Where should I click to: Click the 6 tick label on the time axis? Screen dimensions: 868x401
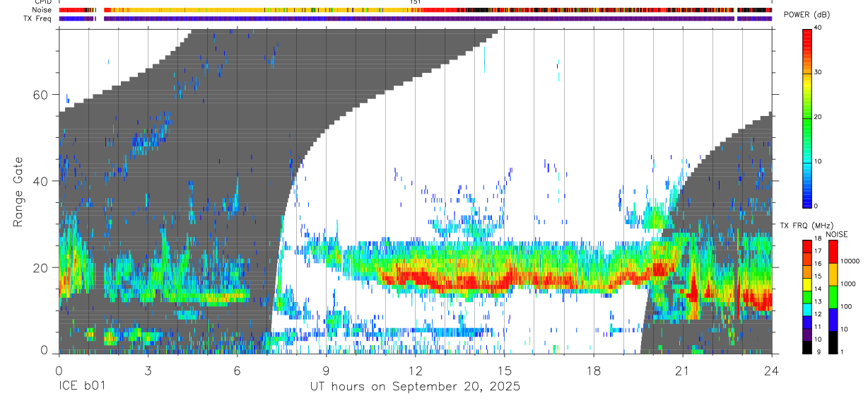[237, 370]
